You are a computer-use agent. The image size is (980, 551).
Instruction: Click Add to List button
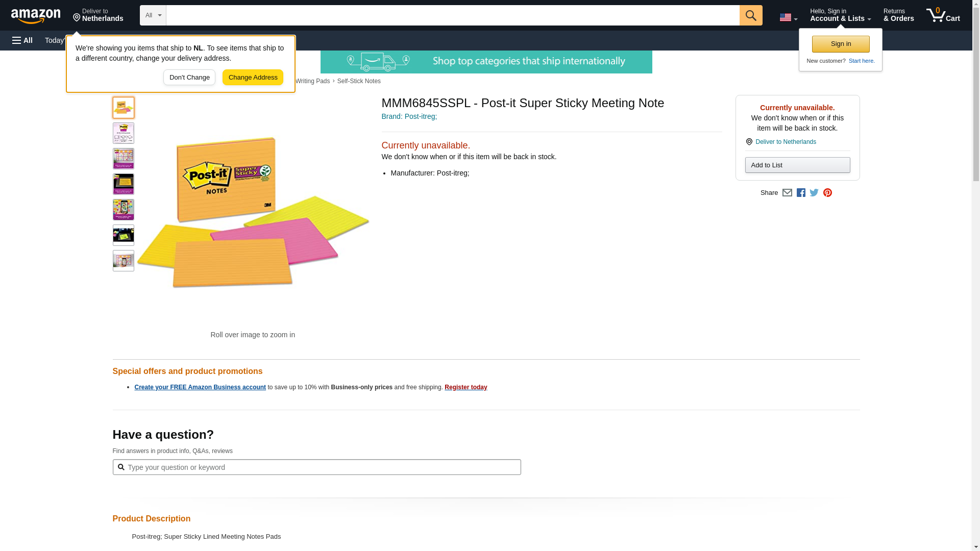(x=797, y=165)
